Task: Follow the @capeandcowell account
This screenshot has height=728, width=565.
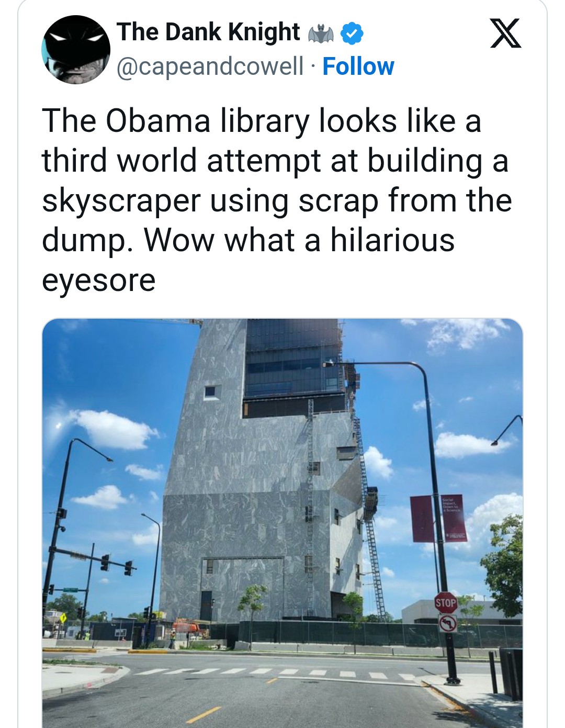Action: pos(358,66)
